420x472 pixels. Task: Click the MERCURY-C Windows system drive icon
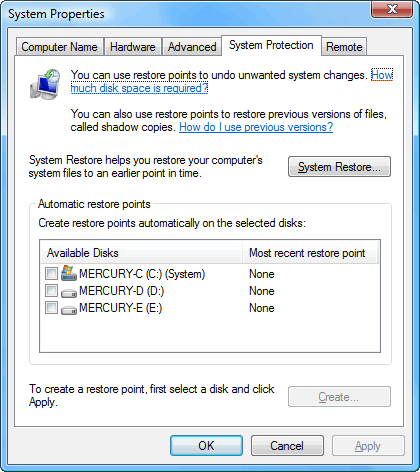tap(69, 273)
